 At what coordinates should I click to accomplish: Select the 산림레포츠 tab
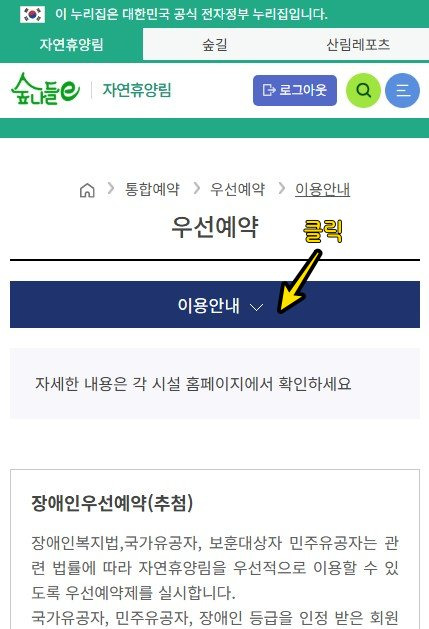pos(358,45)
